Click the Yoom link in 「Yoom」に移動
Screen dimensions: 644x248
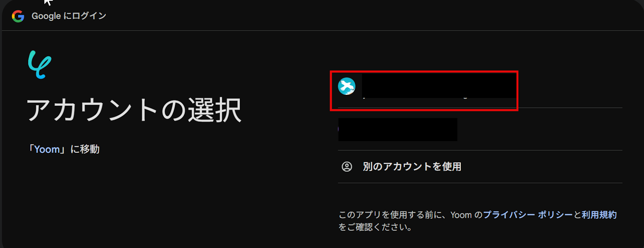(x=47, y=150)
